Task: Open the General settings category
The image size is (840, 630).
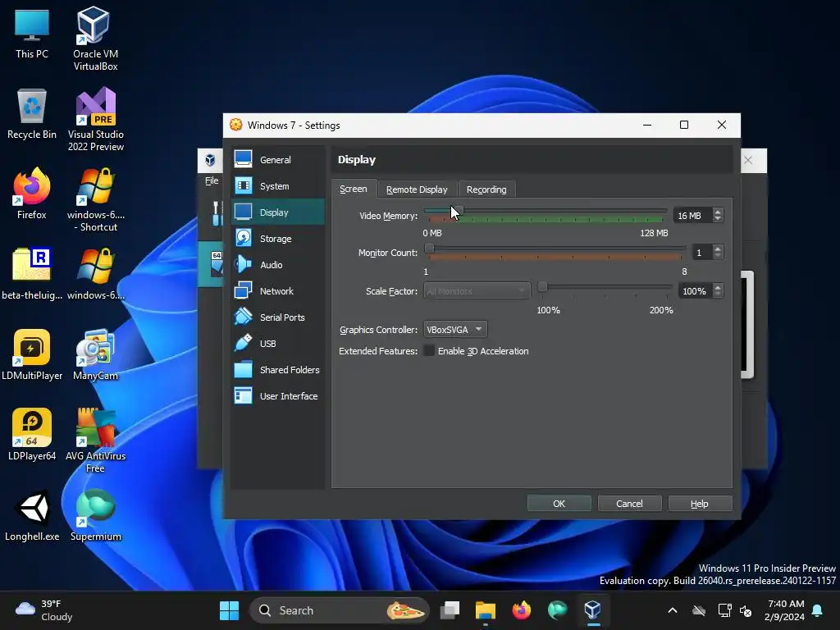Action: [x=277, y=160]
